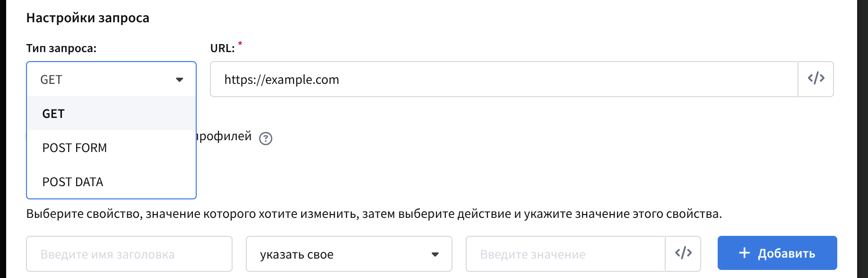
Task: Open the help tooltip next to профилей
Action: [266, 138]
